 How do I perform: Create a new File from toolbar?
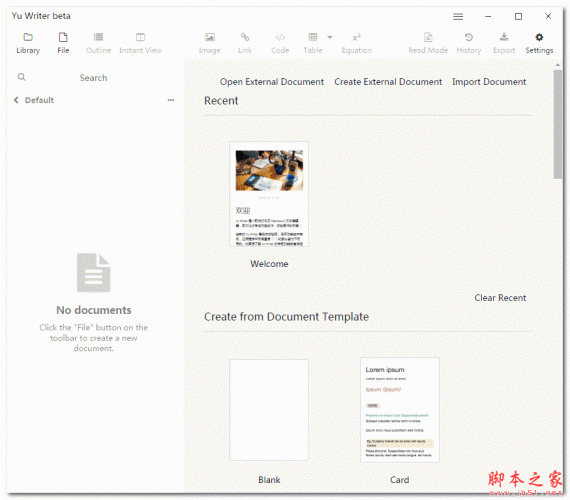tap(63, 43)
